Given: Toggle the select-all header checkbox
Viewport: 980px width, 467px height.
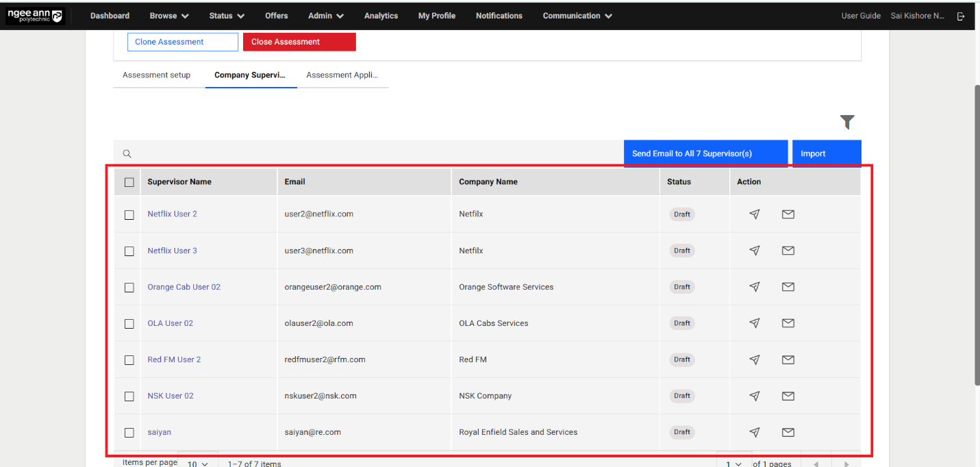Looking at the screenshot, I should point(129,182).
